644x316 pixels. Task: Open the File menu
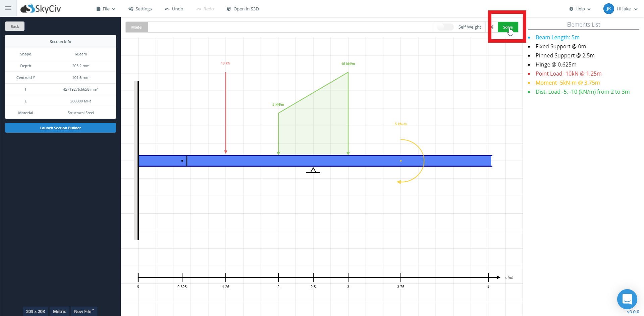click(106, 9)
